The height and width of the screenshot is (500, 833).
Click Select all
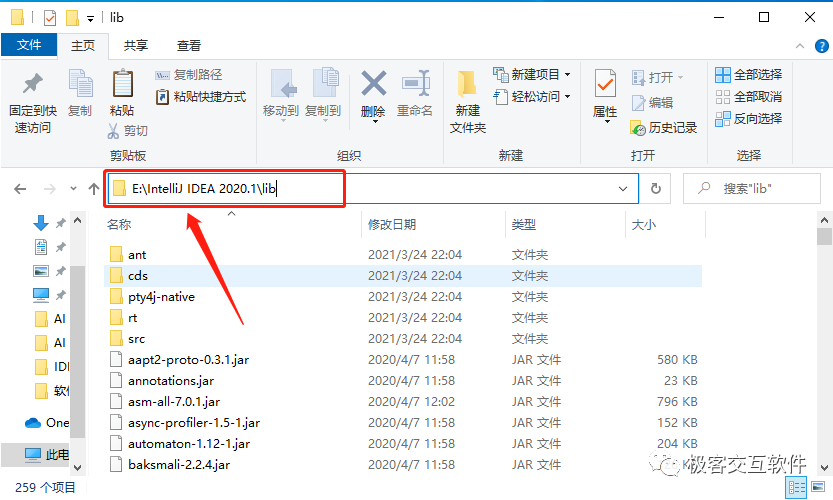click(749, 75)
